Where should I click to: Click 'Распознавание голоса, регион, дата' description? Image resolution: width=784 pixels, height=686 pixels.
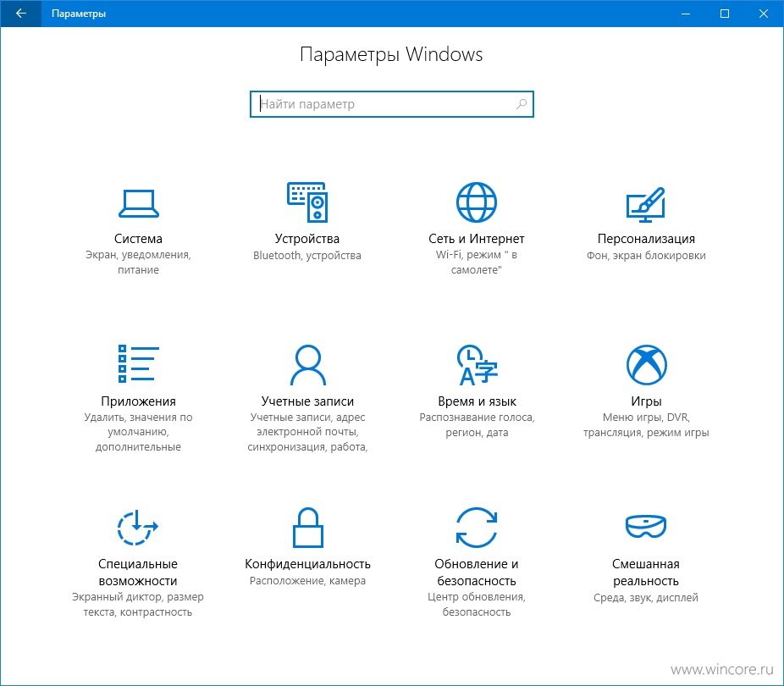[477, 424]
